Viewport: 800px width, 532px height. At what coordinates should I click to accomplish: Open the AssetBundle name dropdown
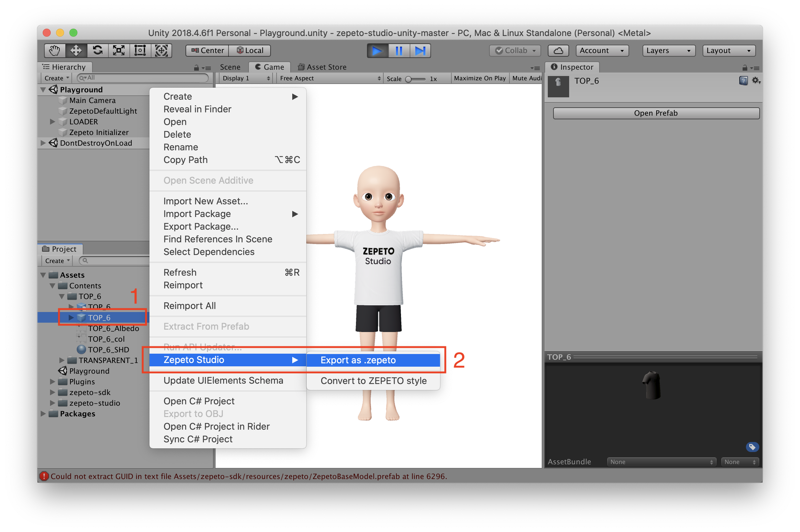(662, 462)
